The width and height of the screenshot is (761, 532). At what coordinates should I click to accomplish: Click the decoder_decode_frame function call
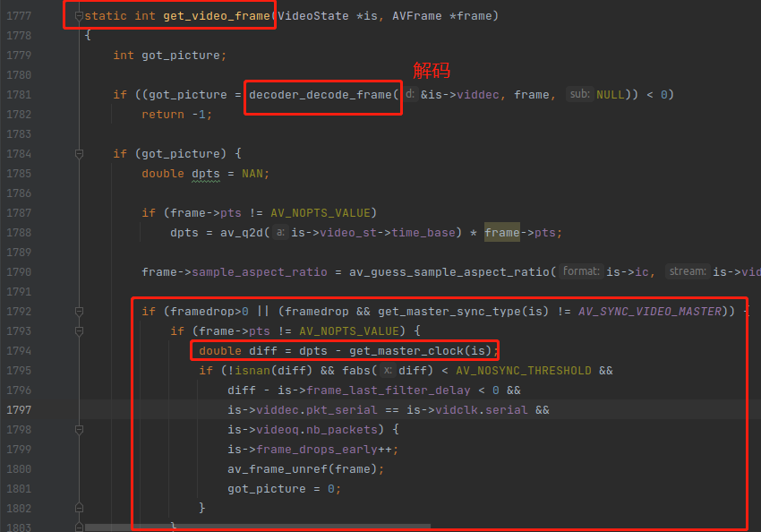click(x=321, y=95)
